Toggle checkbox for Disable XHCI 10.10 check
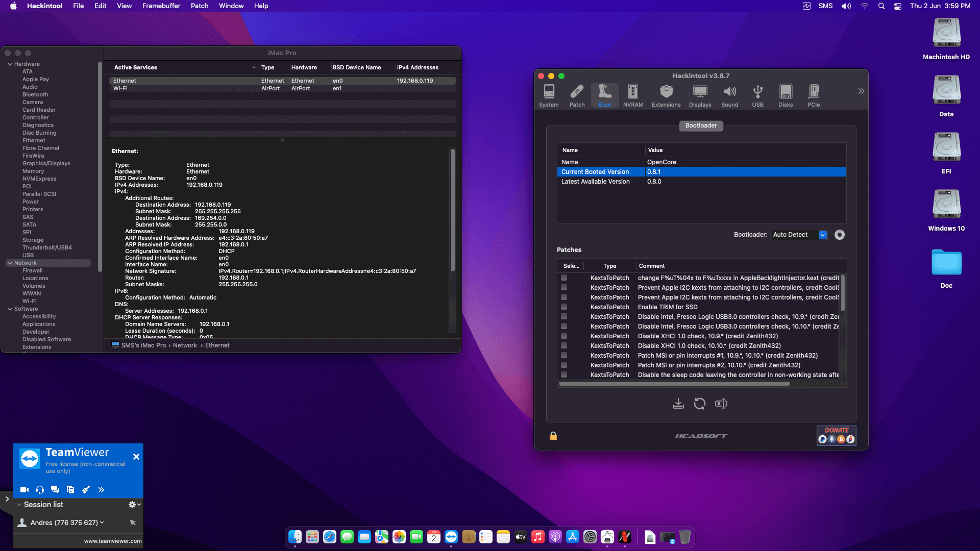 [x=564, y=345]
